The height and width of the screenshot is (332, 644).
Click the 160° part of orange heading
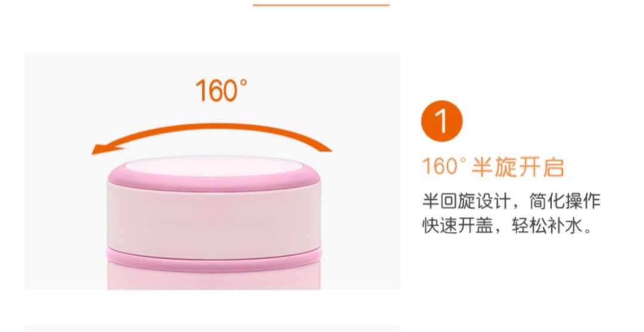point(445,167)
